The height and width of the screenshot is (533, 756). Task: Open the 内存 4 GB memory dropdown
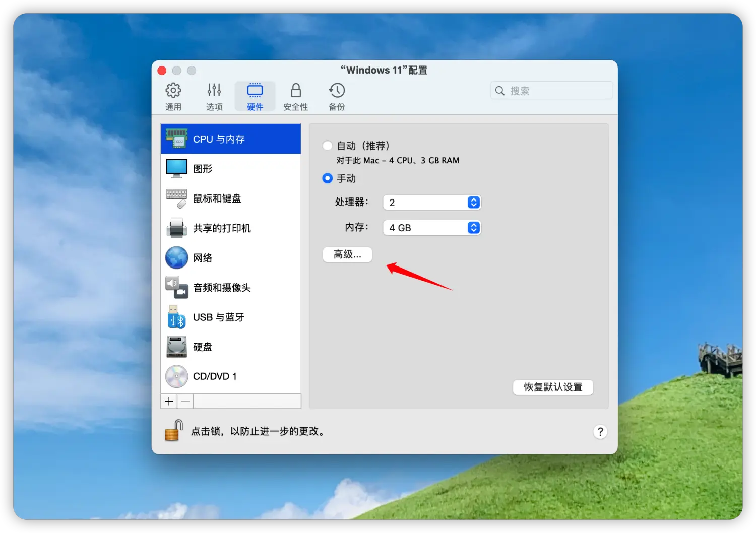point(432,228)
